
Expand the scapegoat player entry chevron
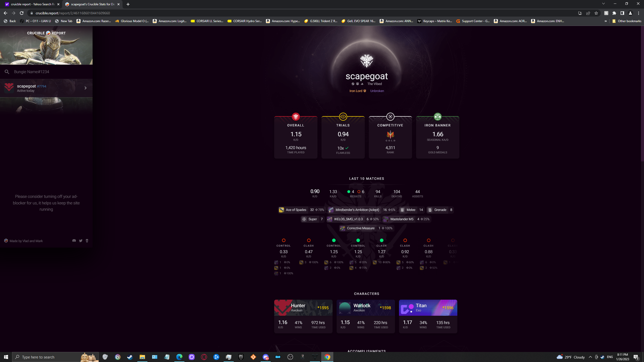pyautogui.click(x=85, y=88)
